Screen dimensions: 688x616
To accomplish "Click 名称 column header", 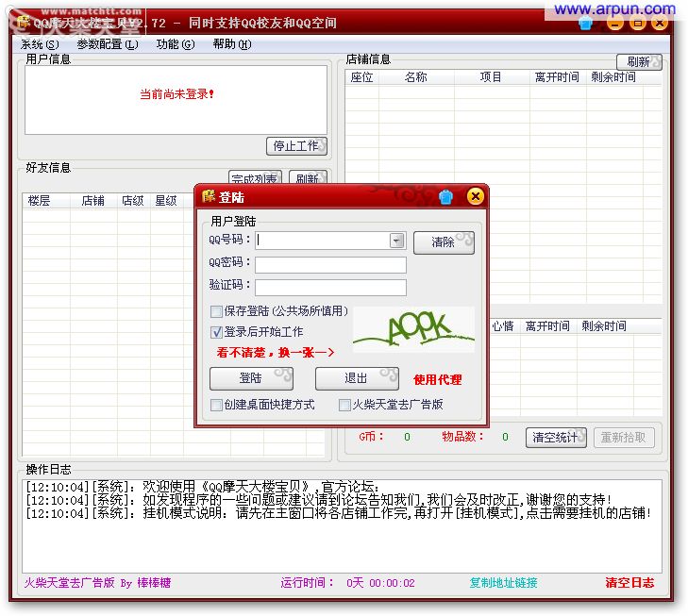I will tap(416, 77).
